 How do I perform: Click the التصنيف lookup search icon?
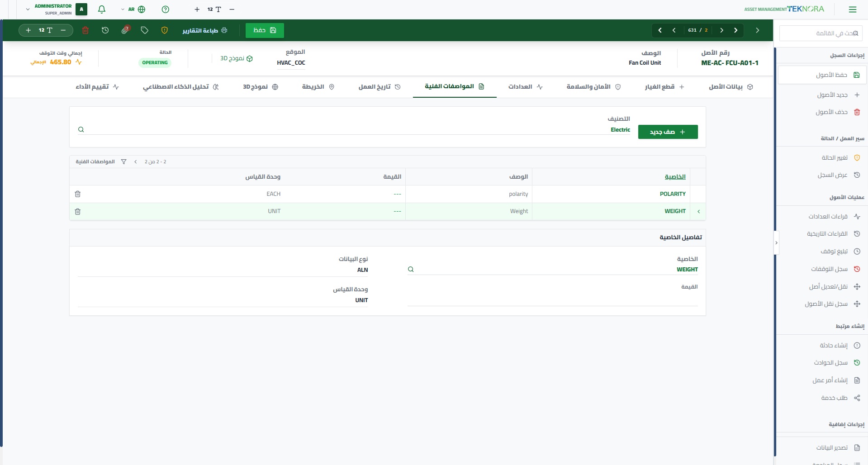[x=81, y=130]
